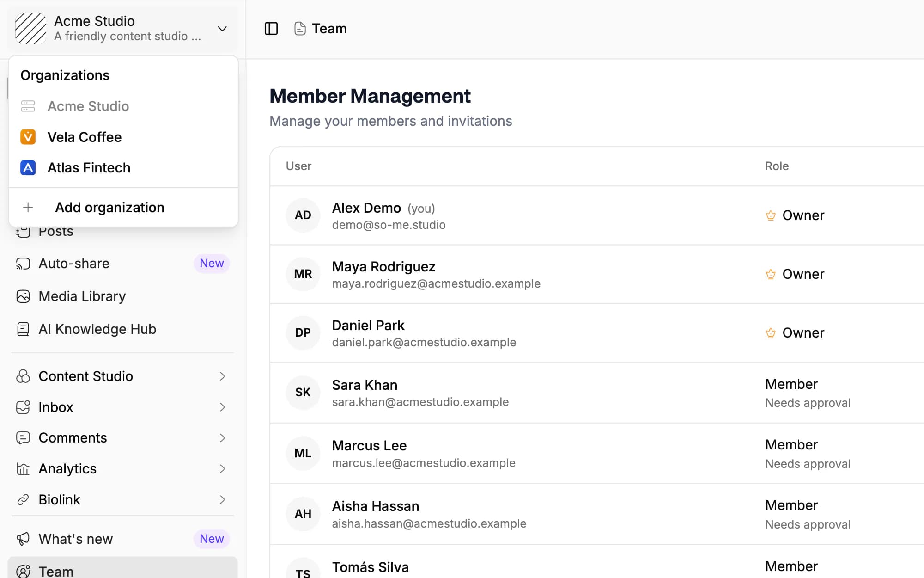Toggle the sidebar panel icon

click(x=271, y=29)
